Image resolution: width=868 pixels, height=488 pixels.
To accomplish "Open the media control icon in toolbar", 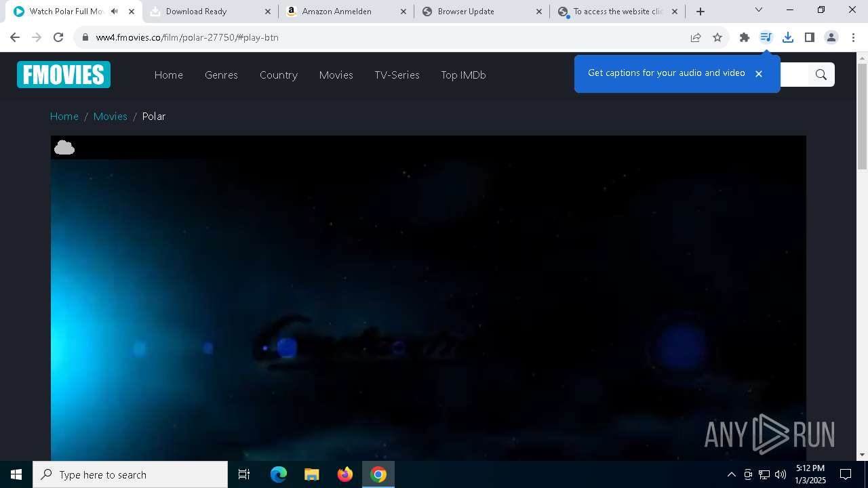I will click(766, 37).
